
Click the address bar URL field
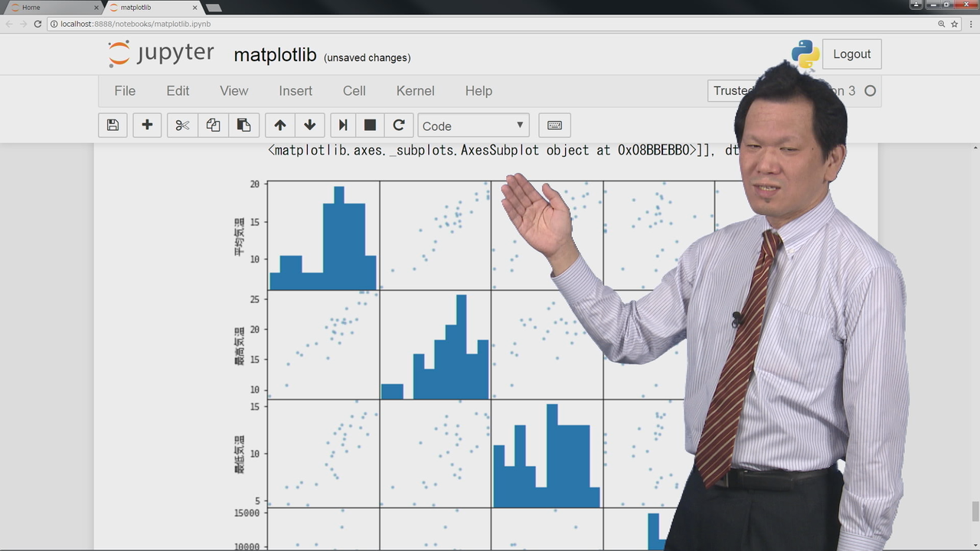[490, 24]
